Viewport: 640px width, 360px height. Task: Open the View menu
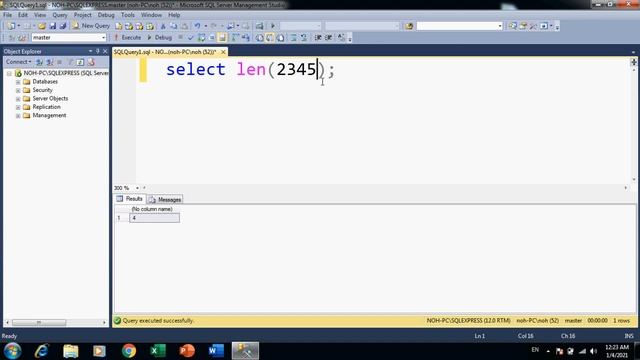pos(40,15)
